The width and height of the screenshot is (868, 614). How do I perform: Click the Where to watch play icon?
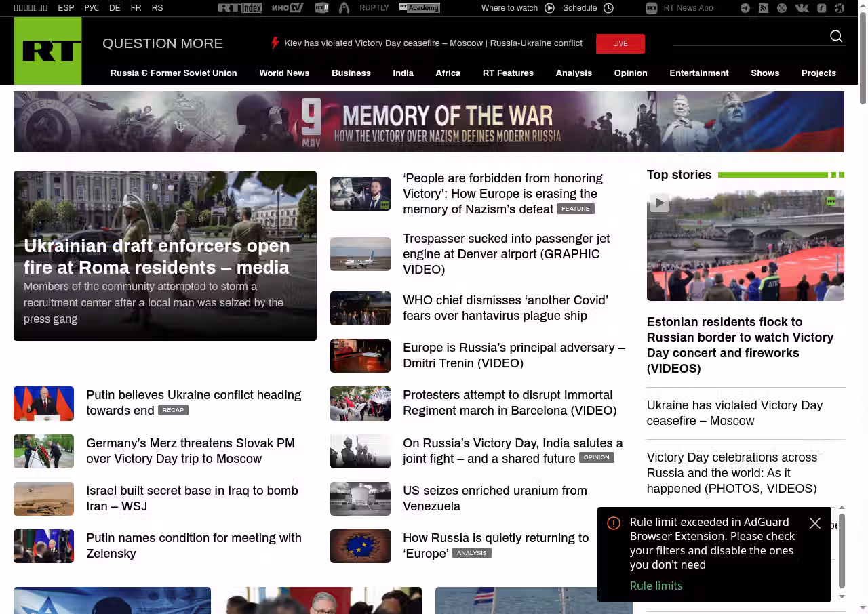(x=549, y=8)
